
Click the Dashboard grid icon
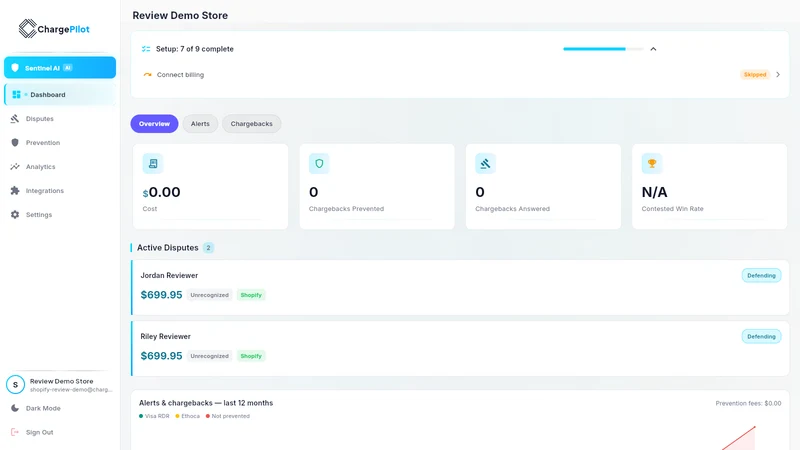pos(16,94)
